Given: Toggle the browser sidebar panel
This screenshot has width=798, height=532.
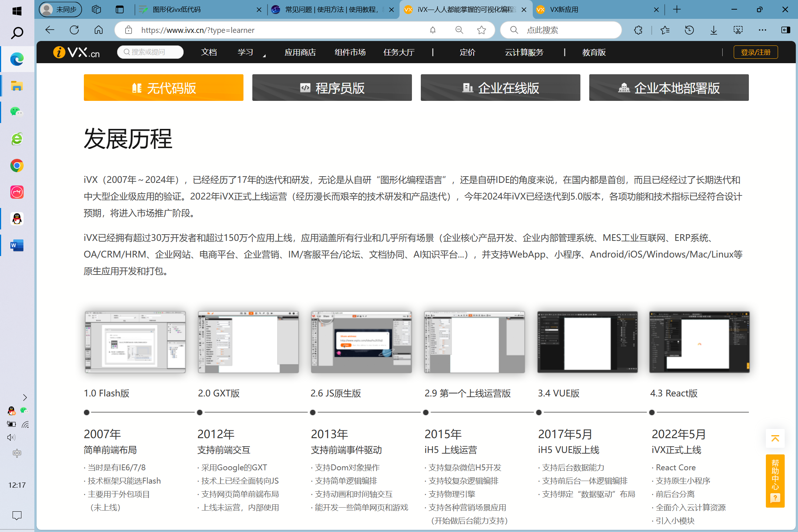Looking at the screenshot, I should [x=786, y=30].
